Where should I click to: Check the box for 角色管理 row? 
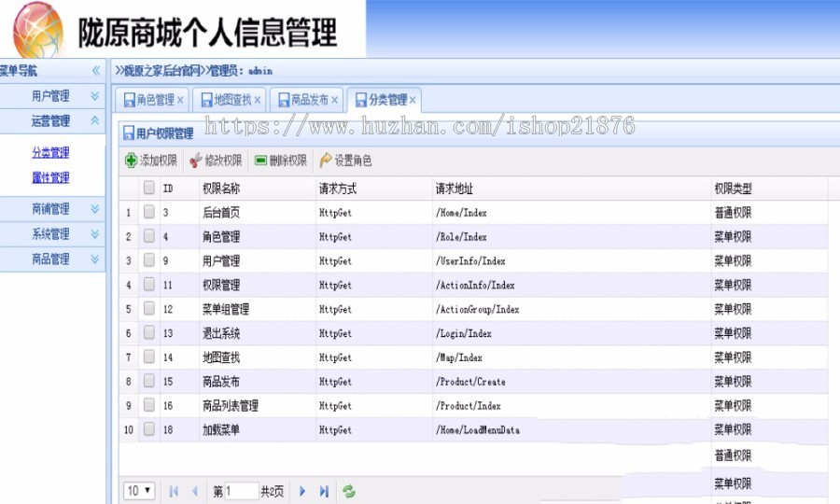(x=149, y=235)
